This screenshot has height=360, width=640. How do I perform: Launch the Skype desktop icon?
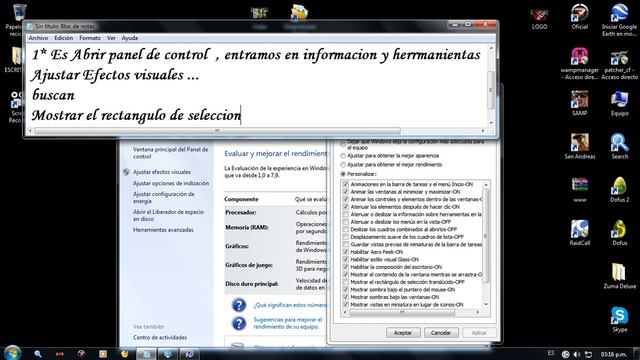pos(619,319)
